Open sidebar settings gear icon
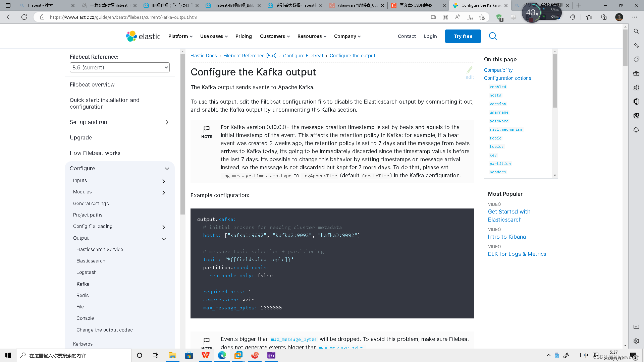Viewport: 644px width, 362px height. click(636, 341)
